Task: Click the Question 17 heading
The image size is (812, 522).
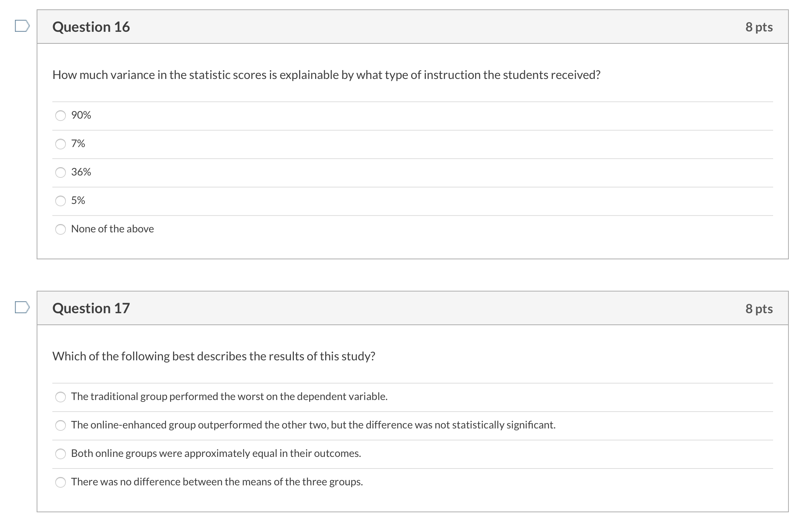Action: [x=91, y=308]
